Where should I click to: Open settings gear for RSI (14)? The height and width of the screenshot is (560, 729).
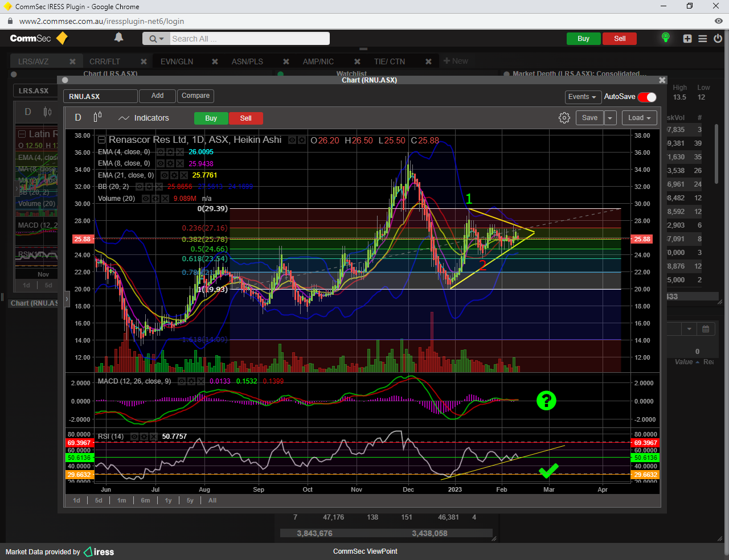pos(144,437)
